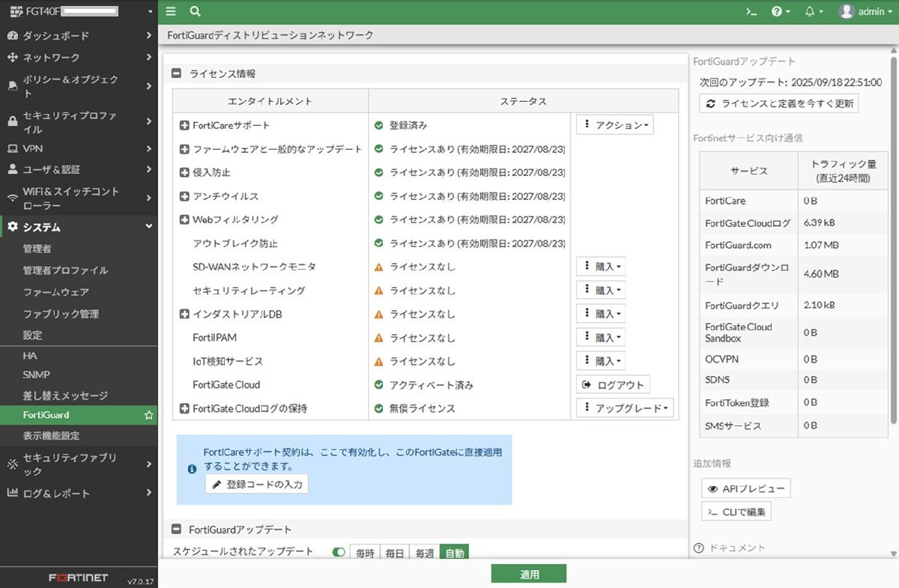Click the favorite star next to FortiGuard

pyautogui.click(x=148, y=415)
